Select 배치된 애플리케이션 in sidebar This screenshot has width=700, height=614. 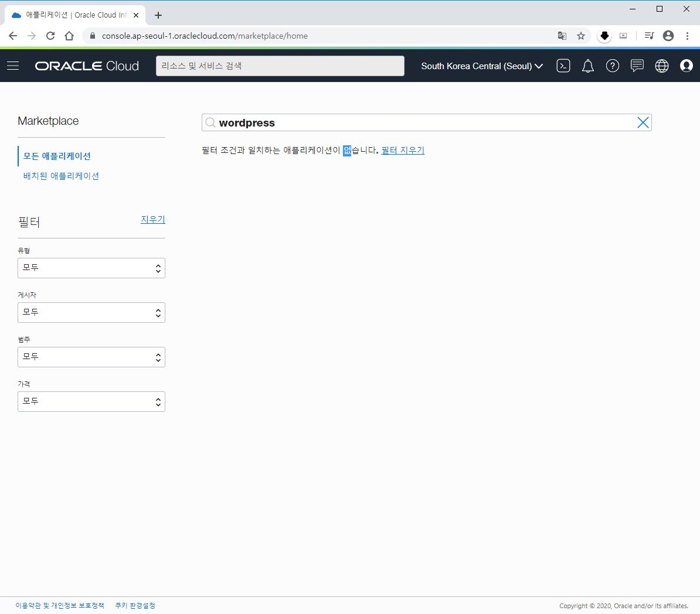point(61,176)
